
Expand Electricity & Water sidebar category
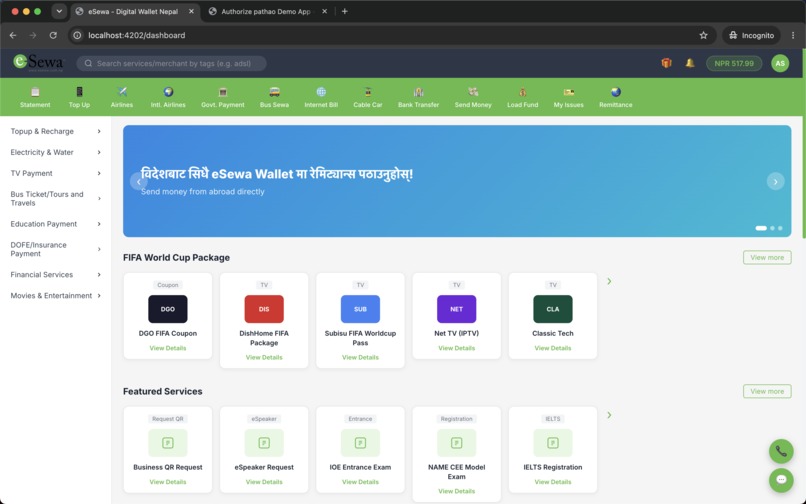56,152
